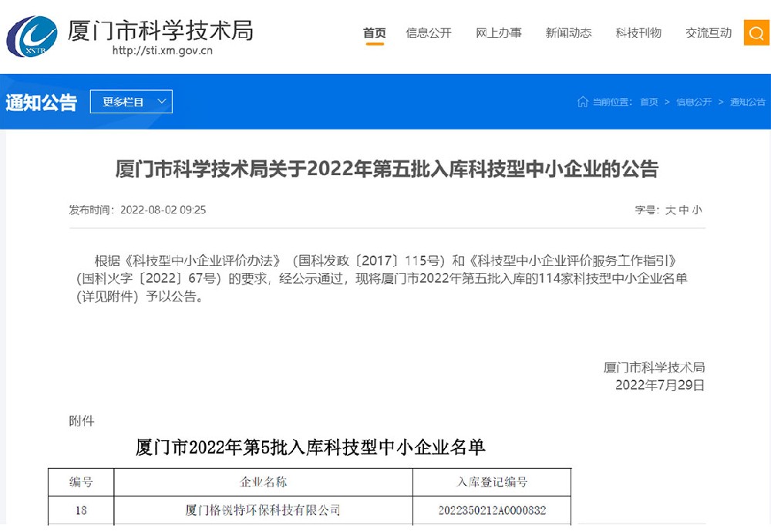Go to the 首页 navigation tab

375,32
